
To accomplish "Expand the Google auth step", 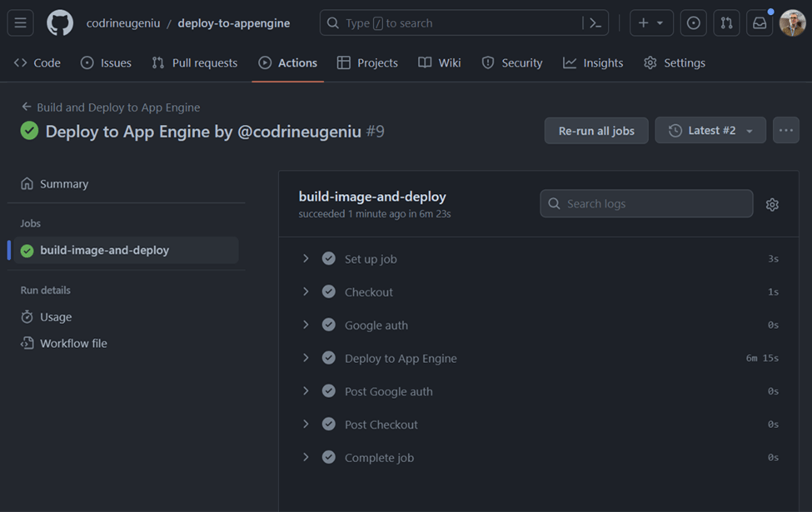I will [306, 325].
